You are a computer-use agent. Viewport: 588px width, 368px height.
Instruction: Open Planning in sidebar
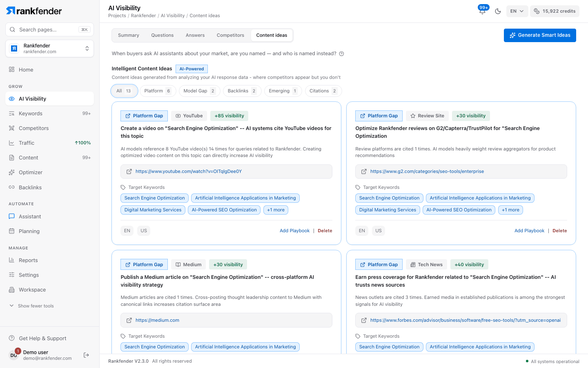pyautogui.click(x=49, y=231)
